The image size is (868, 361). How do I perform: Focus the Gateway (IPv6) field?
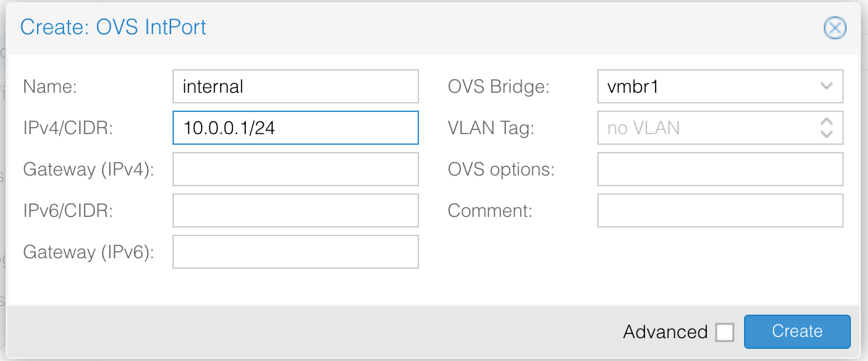tap(295, 252)
